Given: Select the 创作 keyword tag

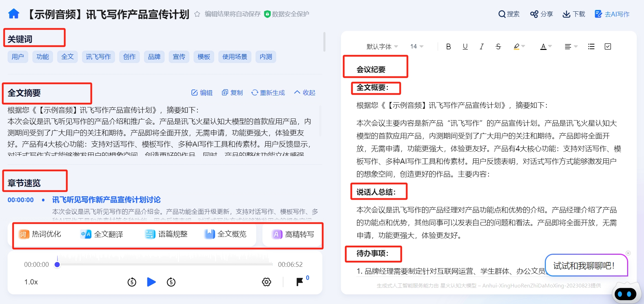Looking at the screenshot, I should [129, 57].
